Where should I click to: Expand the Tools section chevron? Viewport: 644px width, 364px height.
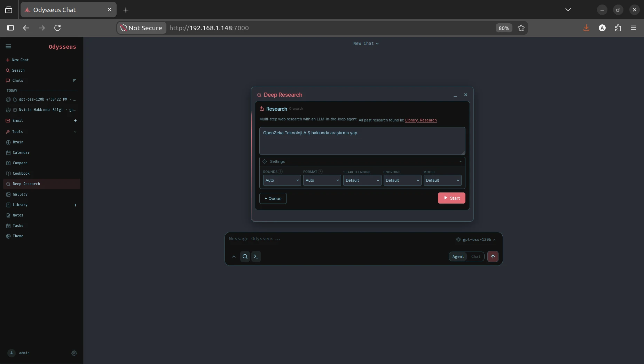point(75,132)
